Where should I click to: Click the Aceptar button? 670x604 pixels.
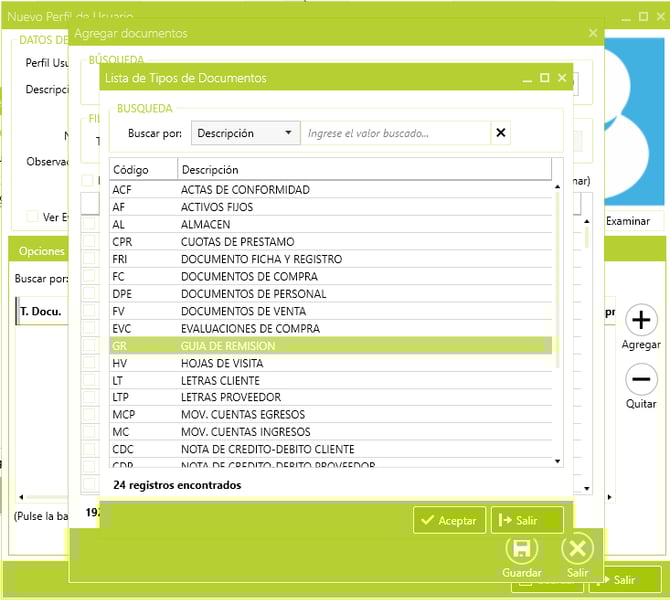pos(449,520)
